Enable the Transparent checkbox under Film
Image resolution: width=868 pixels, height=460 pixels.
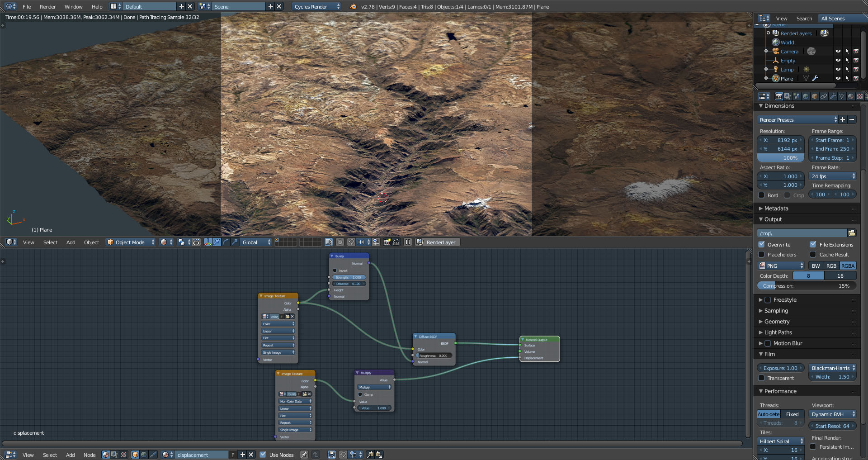point(761,378)
